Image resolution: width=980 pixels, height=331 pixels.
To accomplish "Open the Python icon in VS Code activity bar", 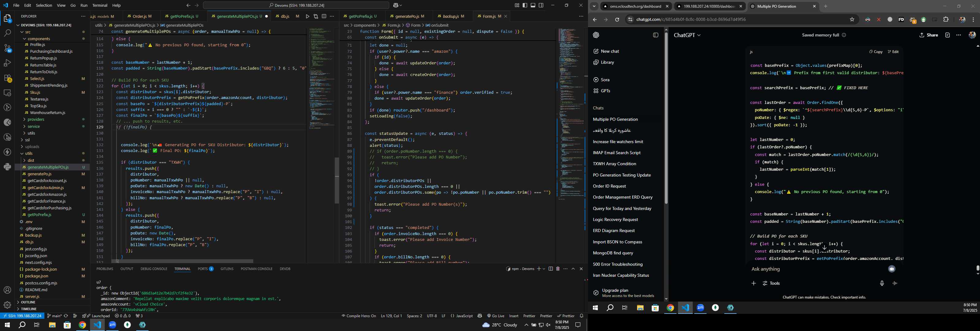I will tap(7, 167).
